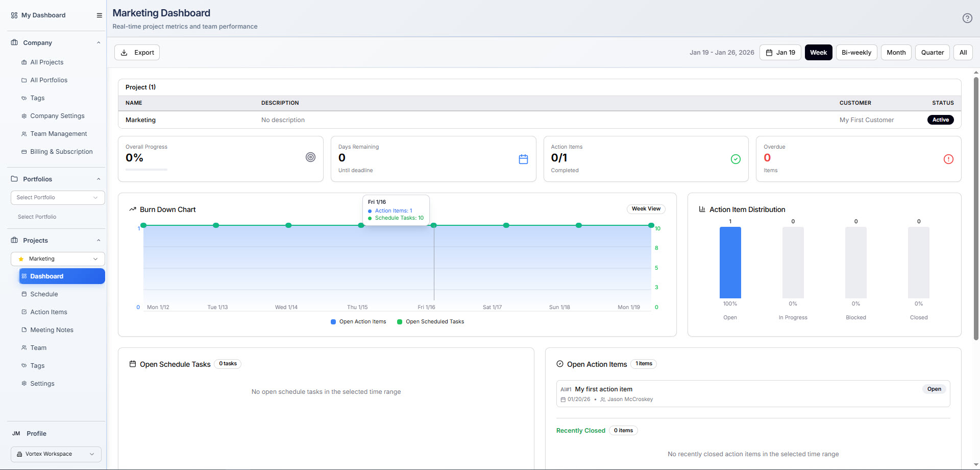Toggle the sidebar hamburger menu icon
This screenshot has height=470, width=980.
tap(99, 15)
